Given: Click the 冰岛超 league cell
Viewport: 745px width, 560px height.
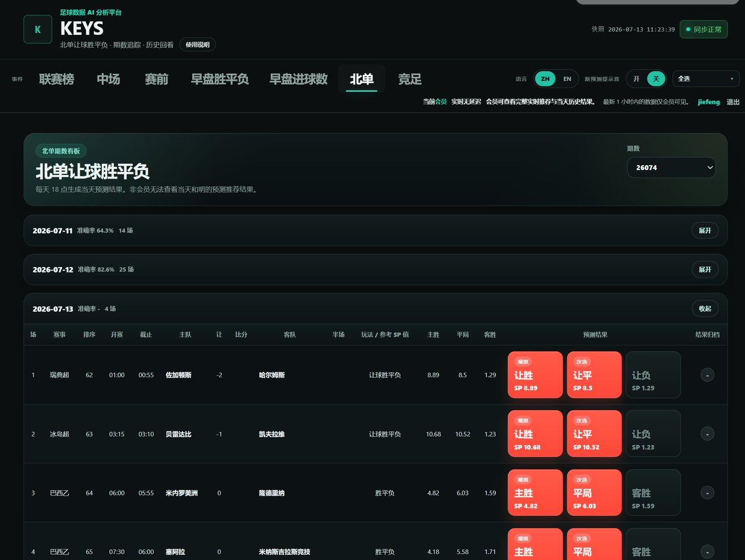Looking at the screenshot, I should (x=60, y=434).
